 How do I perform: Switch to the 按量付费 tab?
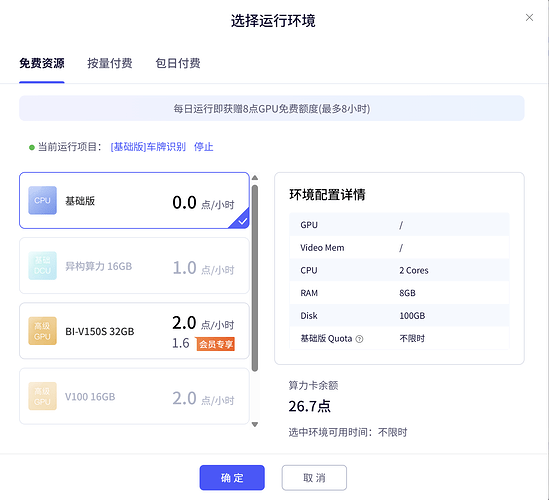110,63
